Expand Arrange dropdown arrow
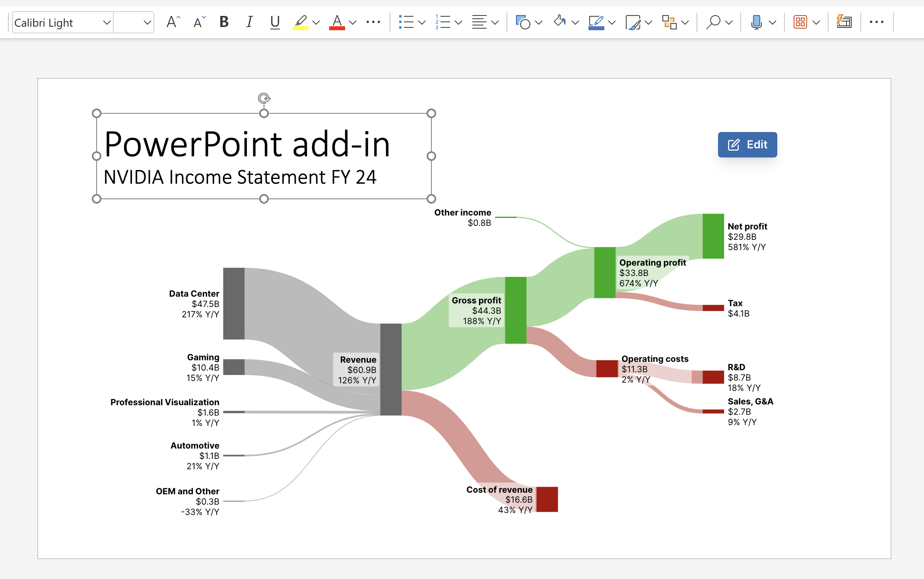The image size is (924, 579). coord(685,23)
